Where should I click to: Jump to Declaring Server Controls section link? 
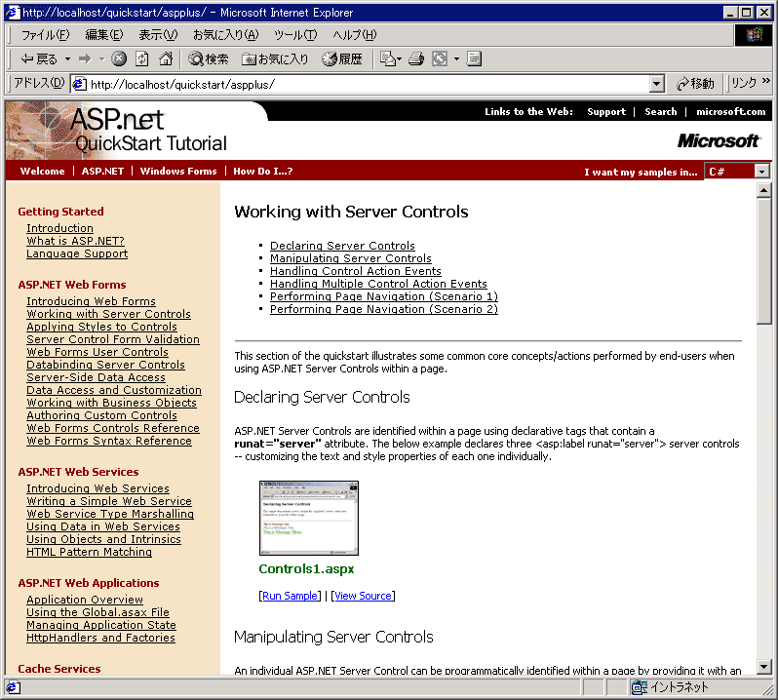coord(342,246)
